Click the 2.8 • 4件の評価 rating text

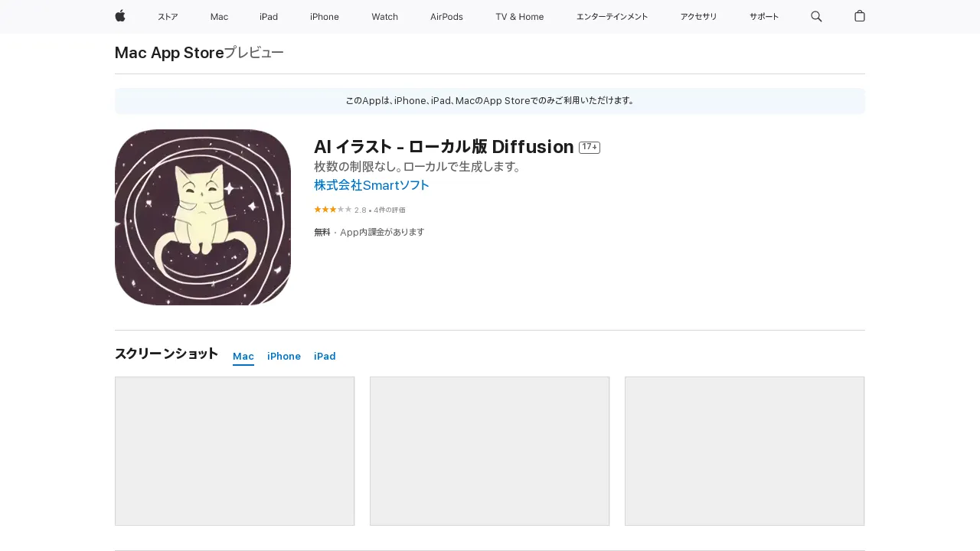(x=380, y=210)
